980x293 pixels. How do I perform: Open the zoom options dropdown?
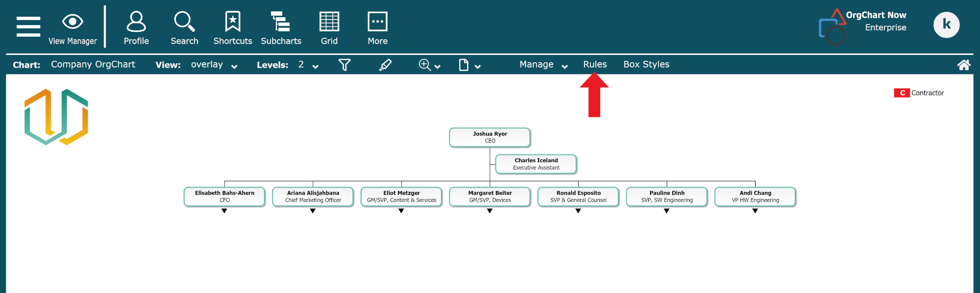429,65
